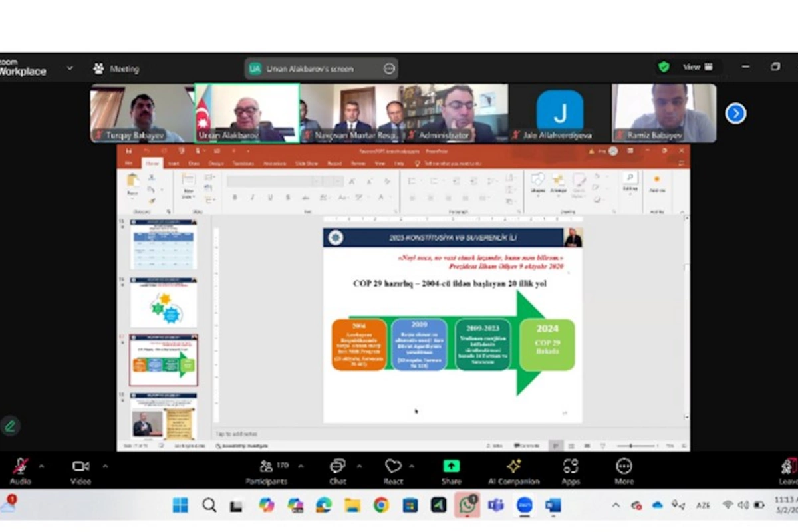Open Zoom Apps

pyautogui.click(x=571, y=471)
